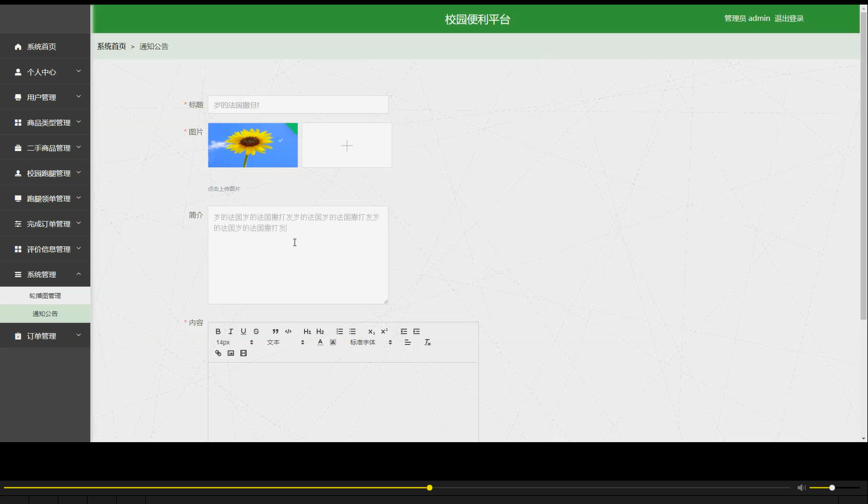Open text background color picker
Viewport: 868px width, 504px height.
(333, 342)
